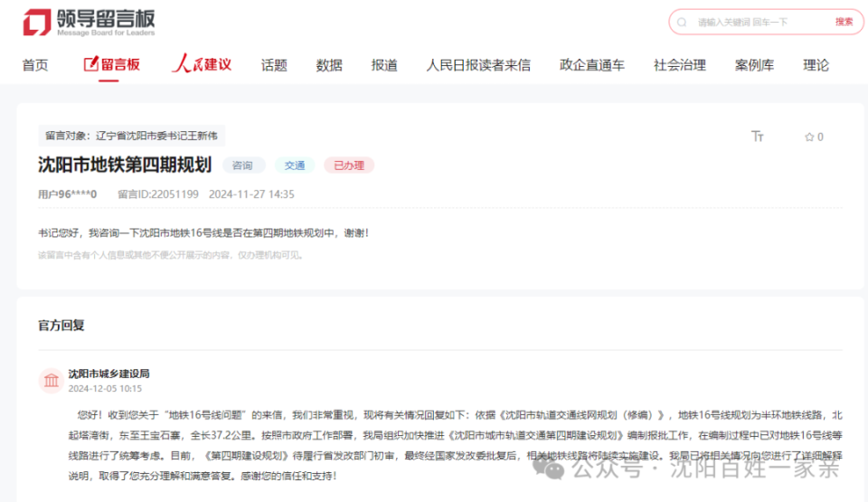Open the 数据 navigation item

pyautogui.click(x=329, y=65)
